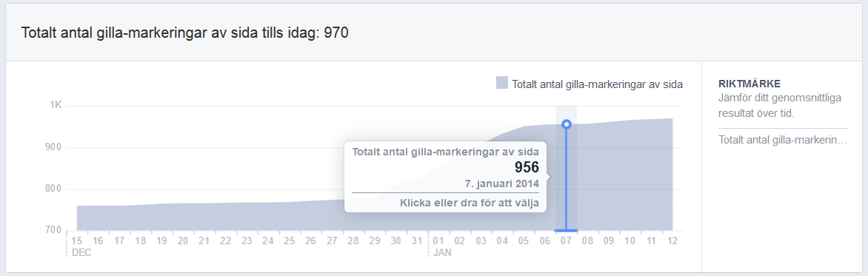868x276 pixels.
Task: Click the legend color swatch for page likes
Action: pos(502,83)
